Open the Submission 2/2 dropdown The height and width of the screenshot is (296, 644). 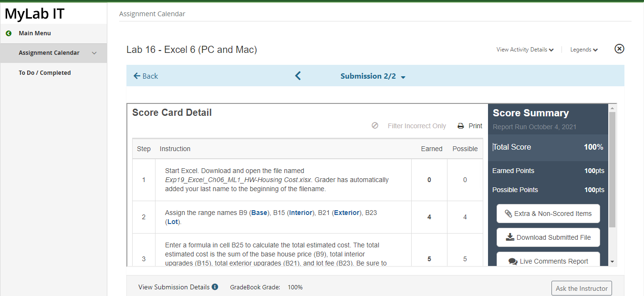click(x=373, y=76)
